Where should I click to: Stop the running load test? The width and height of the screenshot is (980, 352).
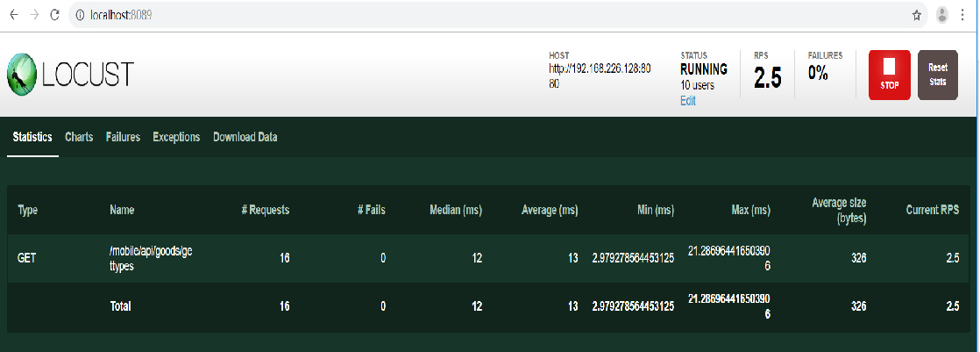point(889,75)
